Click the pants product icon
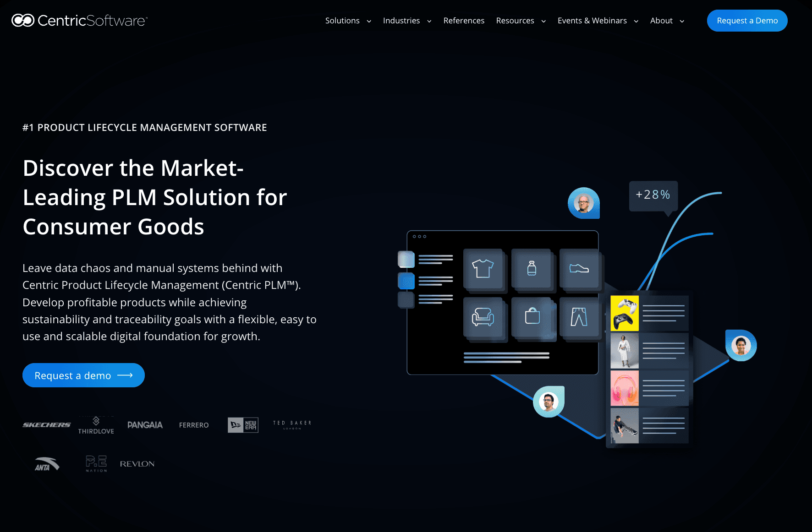This screenshot has width=812, height=532. pyautogui.click(x=579, y=317)
